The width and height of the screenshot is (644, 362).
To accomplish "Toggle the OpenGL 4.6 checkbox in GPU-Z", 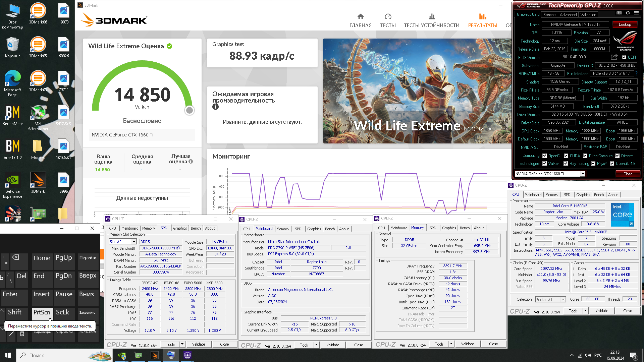I will pos(612,164).
